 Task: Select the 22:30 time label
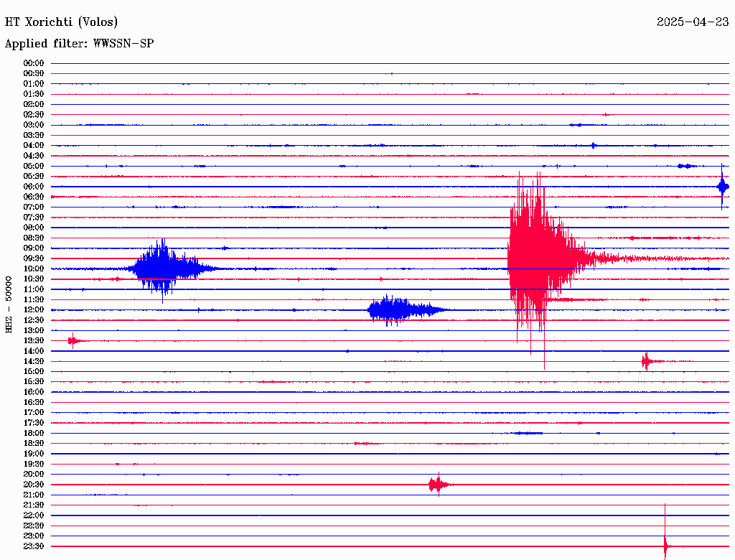pyautogui.click(x=34, y=526)
